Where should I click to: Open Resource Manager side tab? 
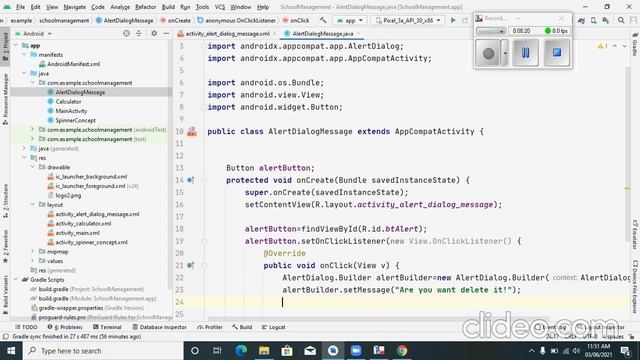pos(5,99)
